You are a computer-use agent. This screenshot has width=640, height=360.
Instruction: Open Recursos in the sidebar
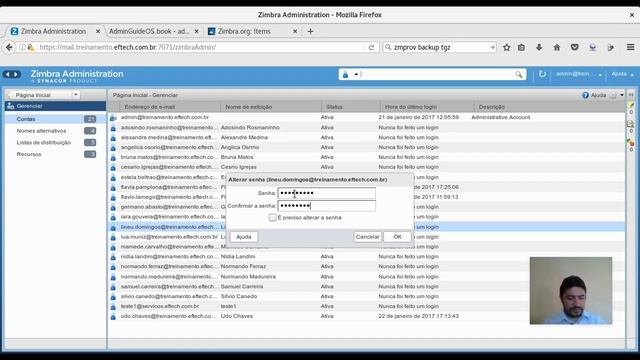55,154
